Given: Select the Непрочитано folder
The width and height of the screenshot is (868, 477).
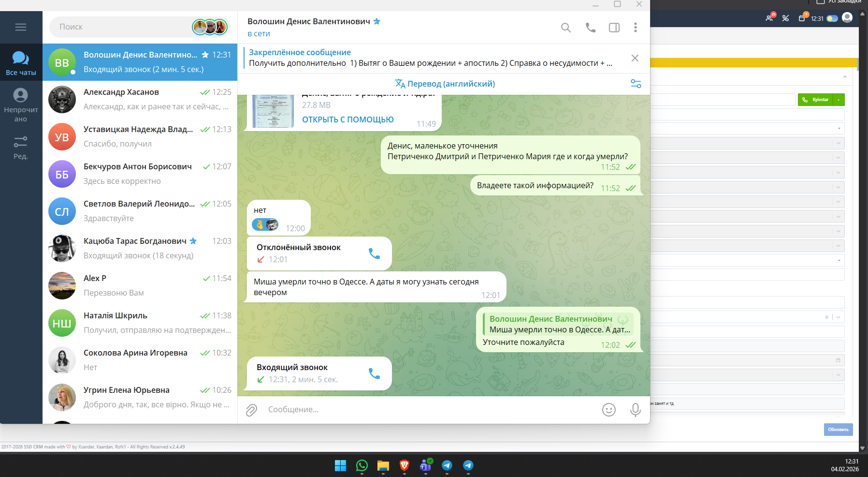Looking at the screenshot, I should (21, 105).
